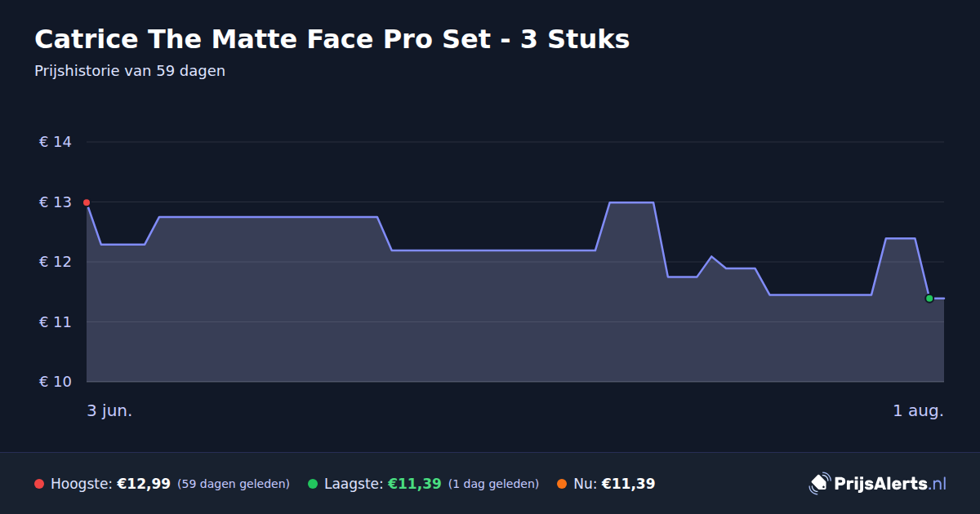The width and height of the screenshot is (980, 514).
Task: Click the product title Catrice The Matte Face
Action: point(332,39)
